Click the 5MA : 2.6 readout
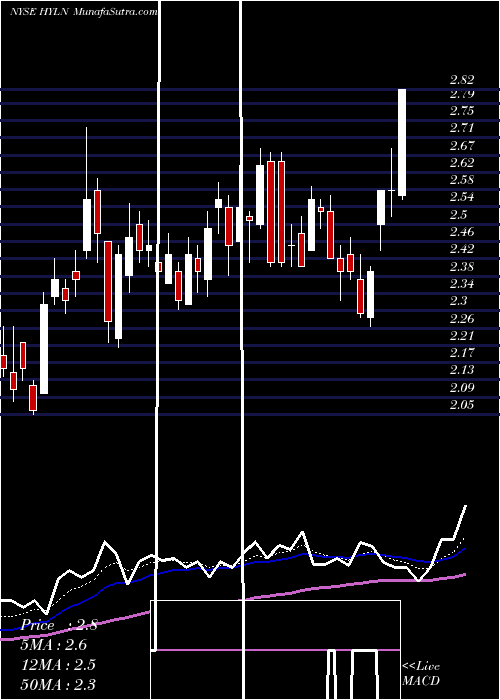The height and width of the screenshot is (700, 500). tap(54, 645)
